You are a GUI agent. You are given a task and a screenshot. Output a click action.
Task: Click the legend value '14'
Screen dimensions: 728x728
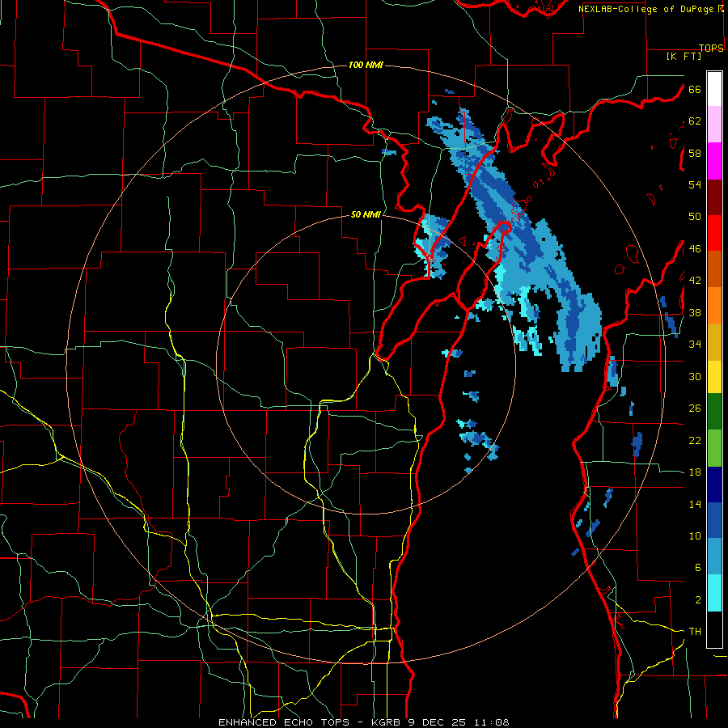pyautogui.click(x=695, y=504)
